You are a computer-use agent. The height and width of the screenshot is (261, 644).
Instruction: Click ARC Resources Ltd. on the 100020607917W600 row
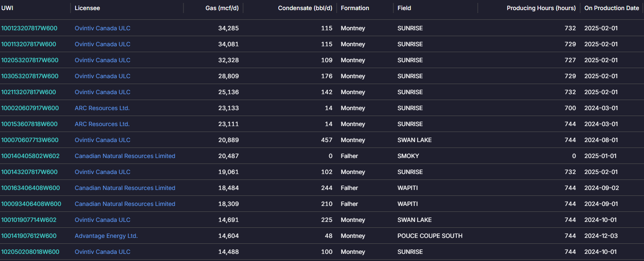click(x=102, y=108)
